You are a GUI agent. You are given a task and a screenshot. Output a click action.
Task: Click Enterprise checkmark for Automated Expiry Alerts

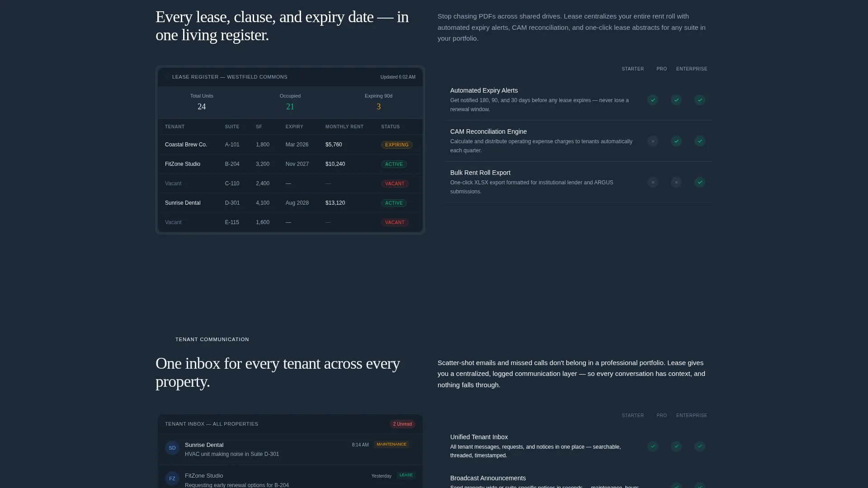[700, 100]
